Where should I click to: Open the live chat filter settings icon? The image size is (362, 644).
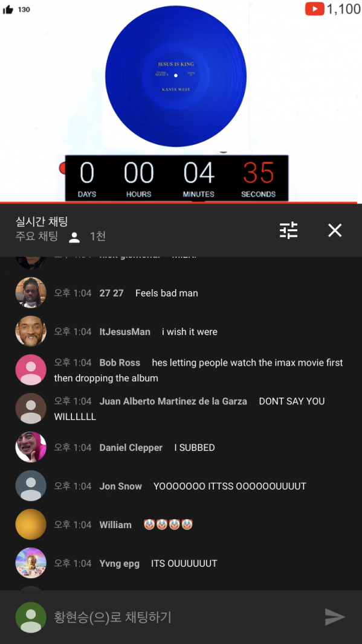(x=288, y=231)
